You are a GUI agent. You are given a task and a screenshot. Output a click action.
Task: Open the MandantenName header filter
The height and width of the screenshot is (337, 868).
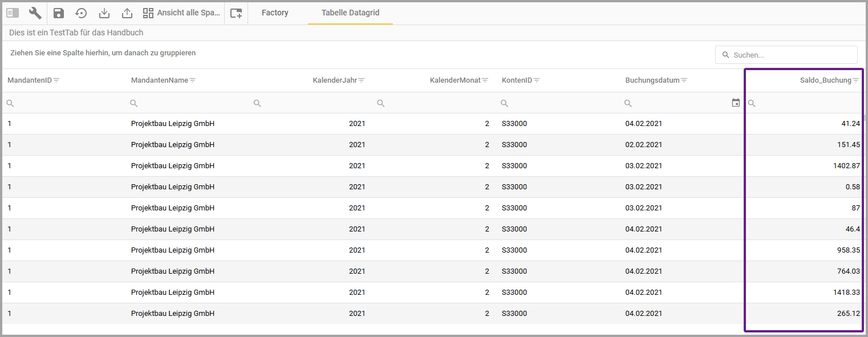coord(193,80)
